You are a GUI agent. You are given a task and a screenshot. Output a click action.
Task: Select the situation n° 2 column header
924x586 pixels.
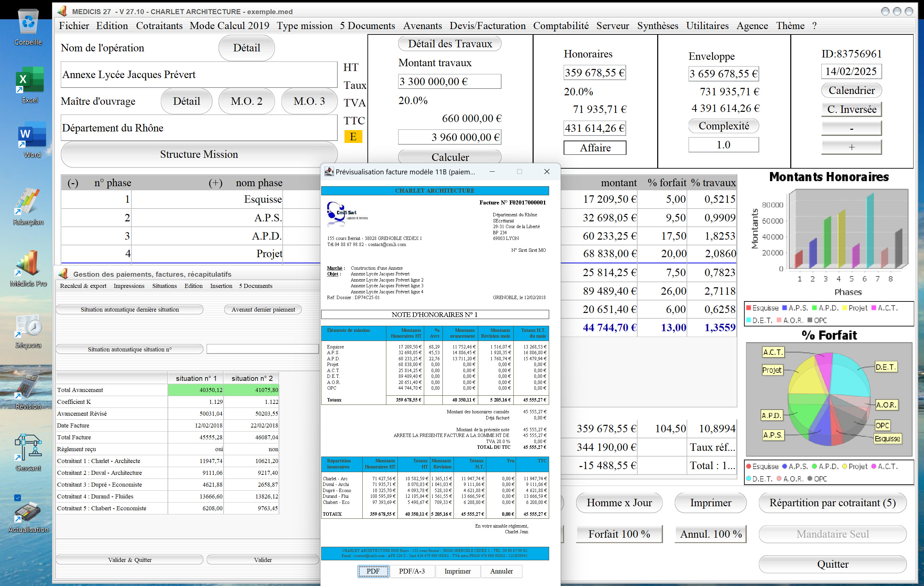[x=252, y=378]
